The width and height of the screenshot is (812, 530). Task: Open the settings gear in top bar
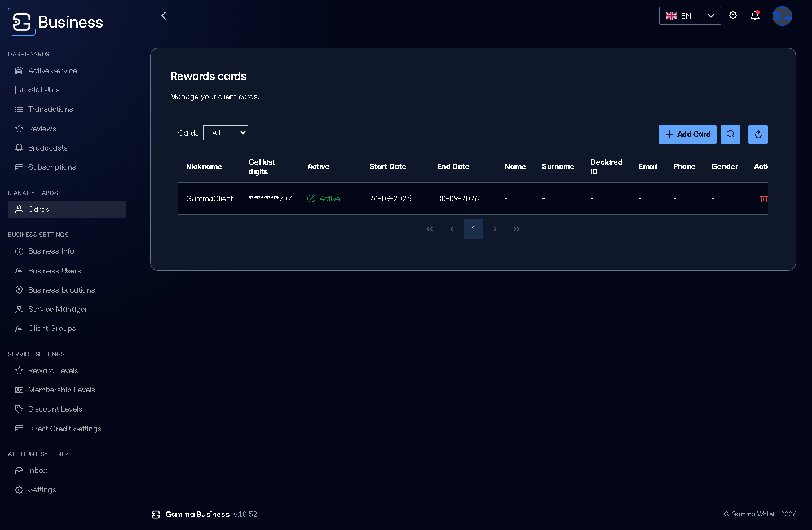pos(733,16)
